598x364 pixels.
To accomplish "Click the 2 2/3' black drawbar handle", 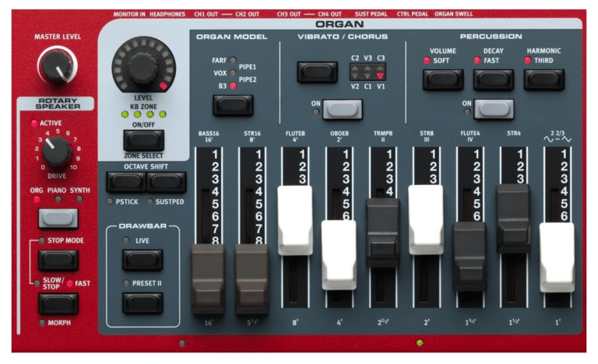I will click(x=383, y=233).
